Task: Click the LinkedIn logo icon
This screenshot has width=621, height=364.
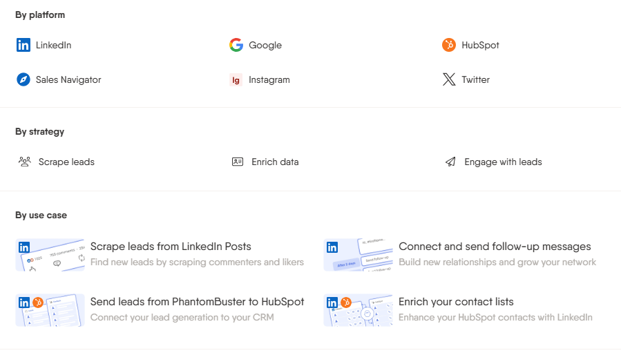Action: point(23,45)
